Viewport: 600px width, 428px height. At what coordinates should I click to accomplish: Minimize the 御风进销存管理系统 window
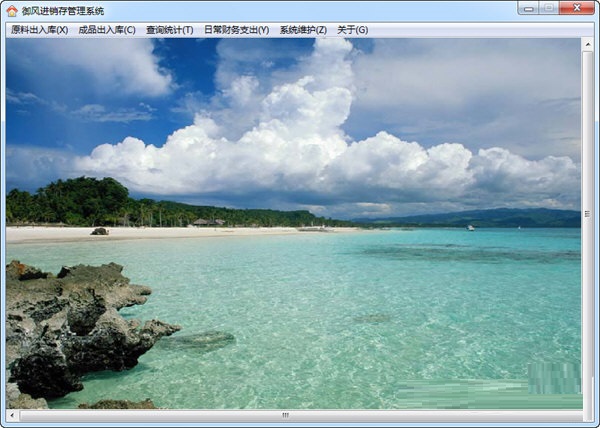coord(528,8)
